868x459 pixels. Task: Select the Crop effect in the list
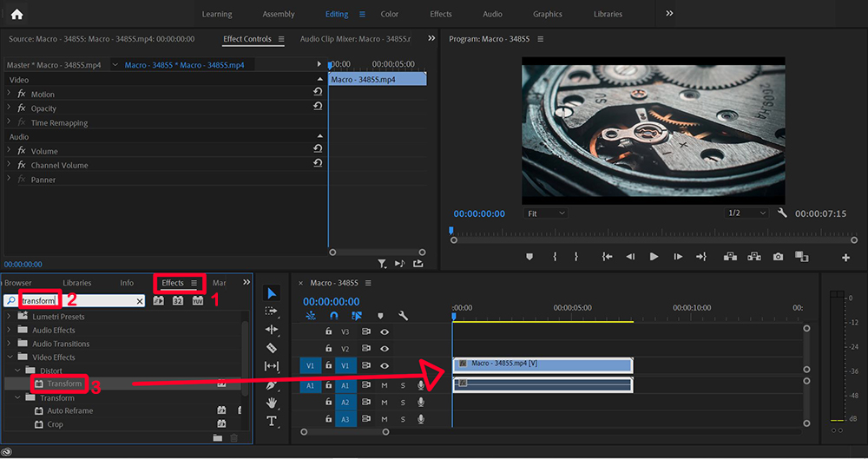[x=56, y=425]
